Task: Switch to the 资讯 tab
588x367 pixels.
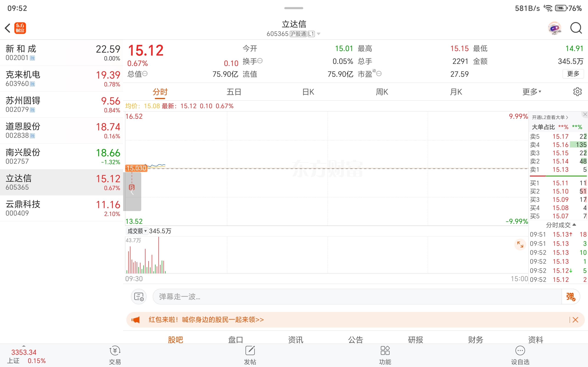Action: point(295,339)
